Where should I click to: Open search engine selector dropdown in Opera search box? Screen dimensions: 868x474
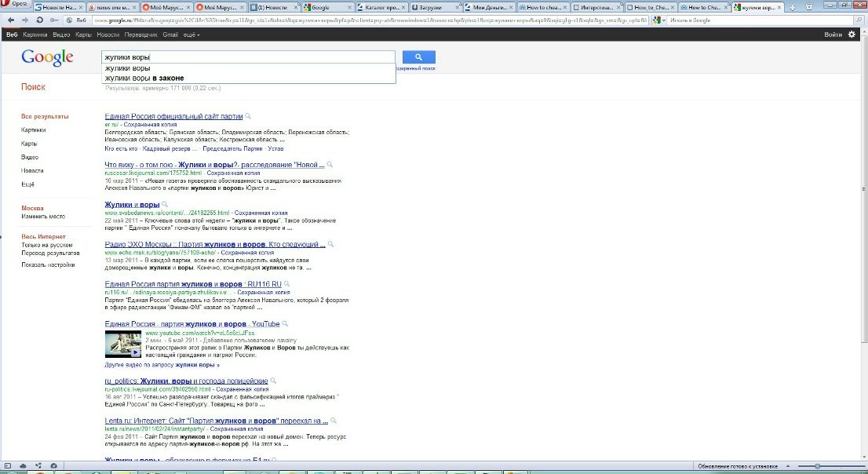(658, 20)
